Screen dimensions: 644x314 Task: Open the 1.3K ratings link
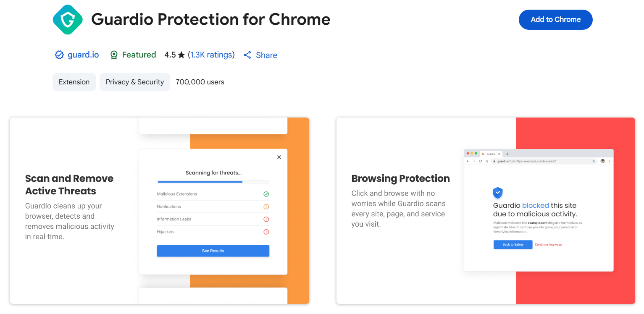pos(211,55)
